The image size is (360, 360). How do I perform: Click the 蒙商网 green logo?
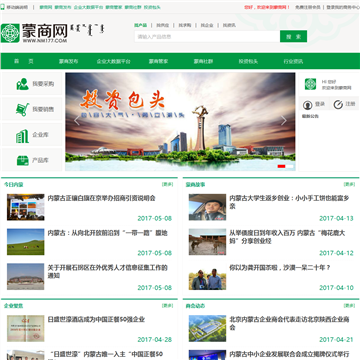click(10, 33)
